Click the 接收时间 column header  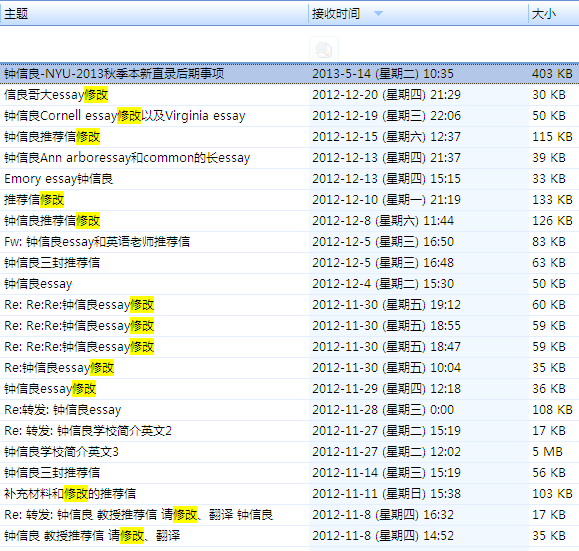[418, 14]
